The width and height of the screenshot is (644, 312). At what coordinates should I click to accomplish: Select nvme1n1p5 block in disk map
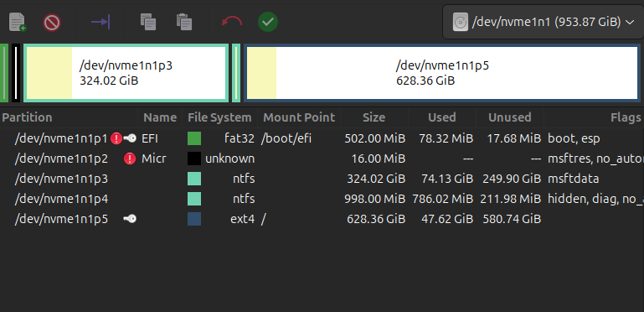pos(442,73)
